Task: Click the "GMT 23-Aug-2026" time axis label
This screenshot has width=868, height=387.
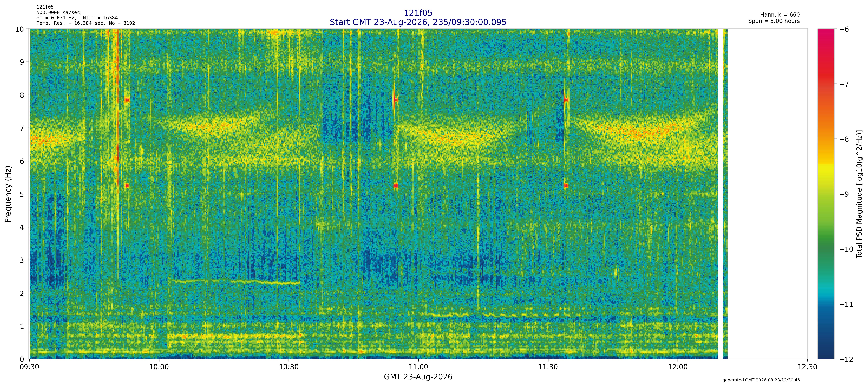Action: tap(418, 377)
